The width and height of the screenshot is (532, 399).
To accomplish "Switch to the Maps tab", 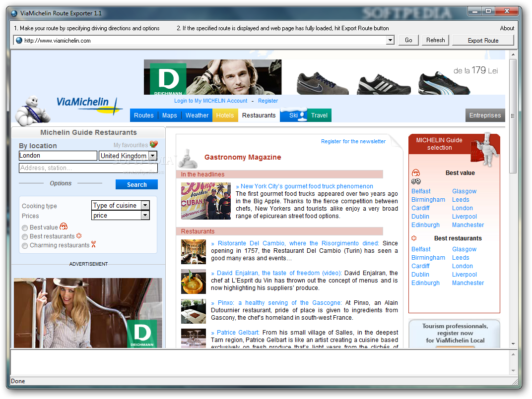I will pos(170,115).
